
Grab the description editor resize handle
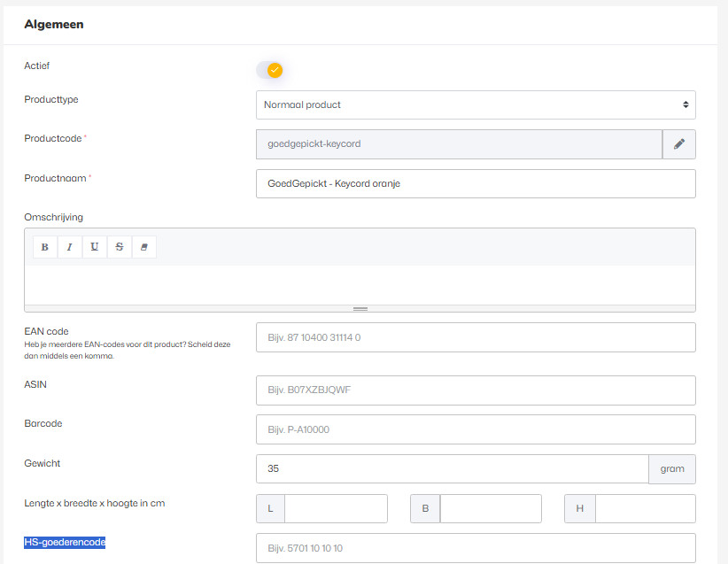[360, 309]
